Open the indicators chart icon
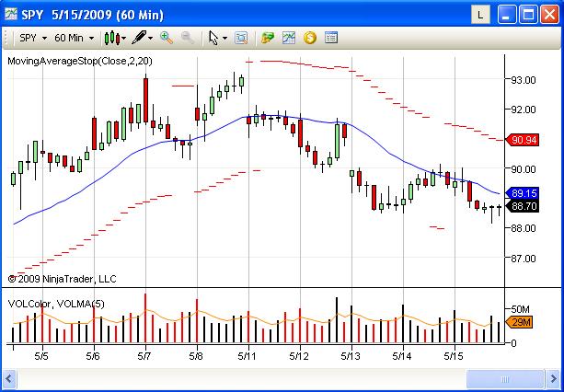The image size is (564, 392). click(289, 38)
